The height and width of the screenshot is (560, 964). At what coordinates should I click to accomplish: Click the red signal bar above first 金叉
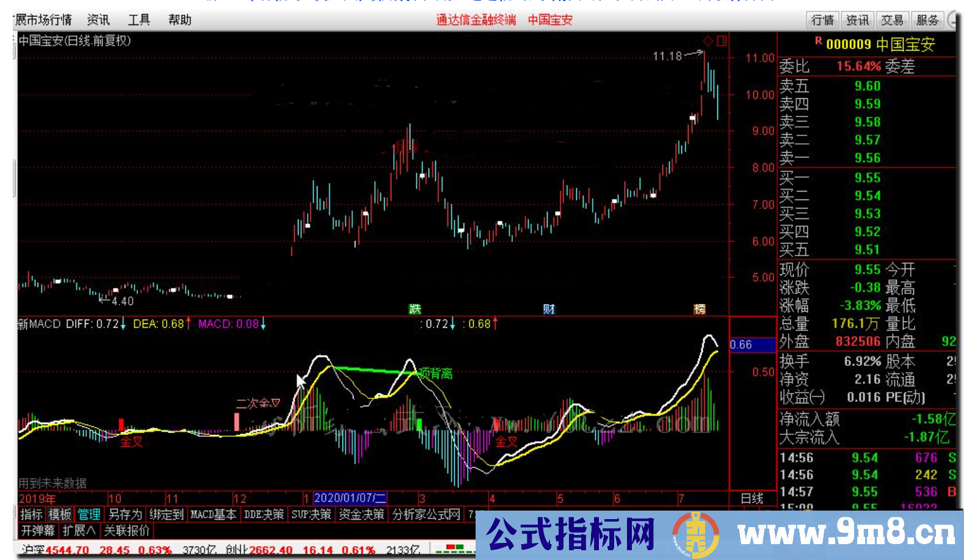point(121,425)
